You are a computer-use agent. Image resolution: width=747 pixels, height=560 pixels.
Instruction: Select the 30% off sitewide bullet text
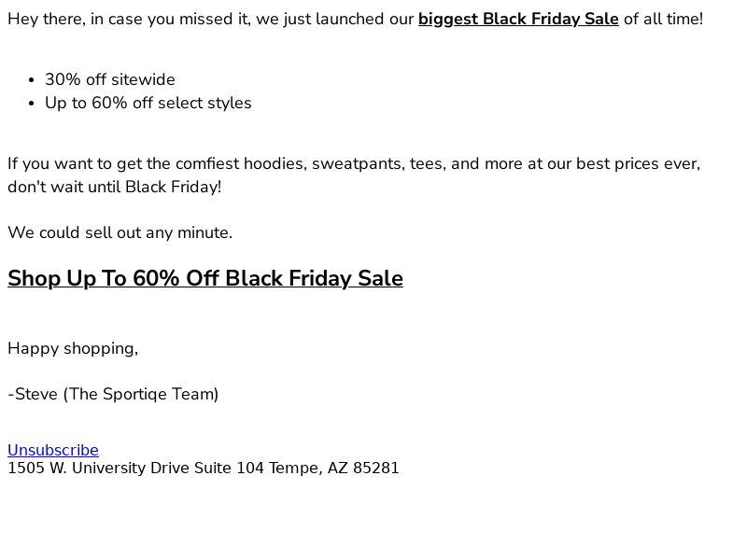[x=110, y=79]
